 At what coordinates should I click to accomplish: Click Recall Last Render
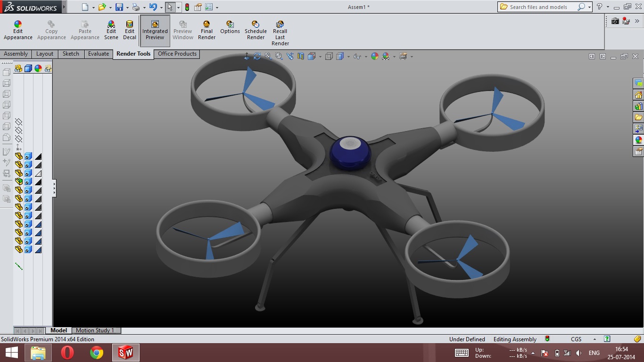pyautogui.click(x=280, y=33)
